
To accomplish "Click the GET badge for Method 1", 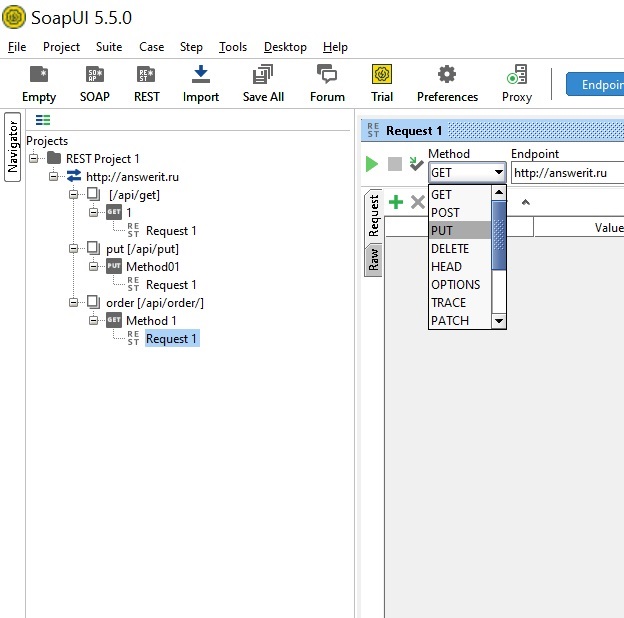I will point(114,320).
